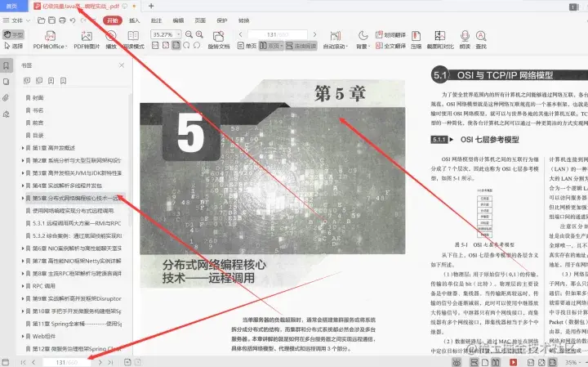The height and width of the screenshot is (367, 588).
Task: Open 全文翻译 full text translation
Action: 390,46
